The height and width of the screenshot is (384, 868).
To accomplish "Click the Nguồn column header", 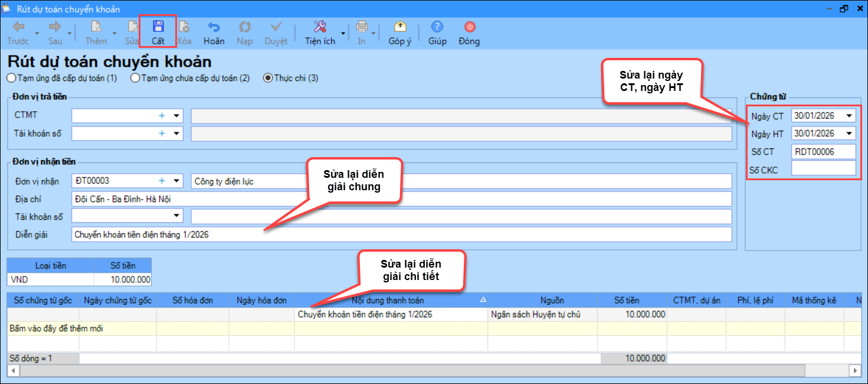I will [x=551, y=301].
